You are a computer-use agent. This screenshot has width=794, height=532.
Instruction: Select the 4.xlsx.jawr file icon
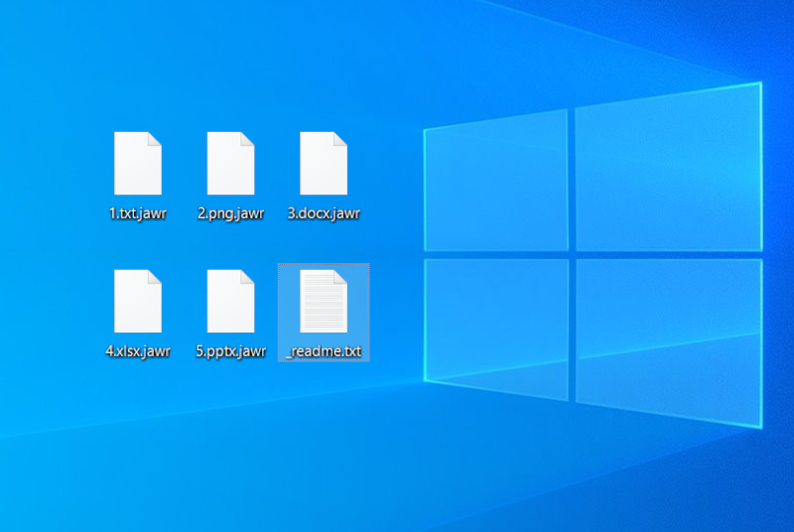pyautogui.click(x=138, y=301)
